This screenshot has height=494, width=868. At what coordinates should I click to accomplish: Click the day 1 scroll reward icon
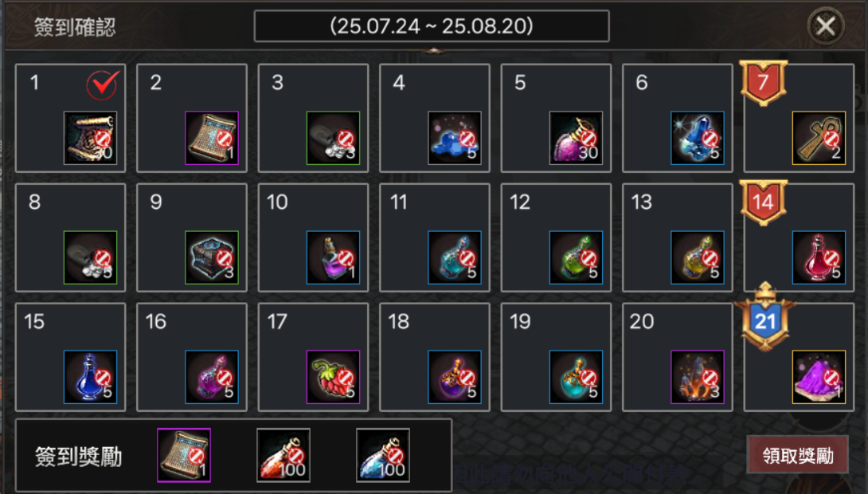[x=90, y=138]
